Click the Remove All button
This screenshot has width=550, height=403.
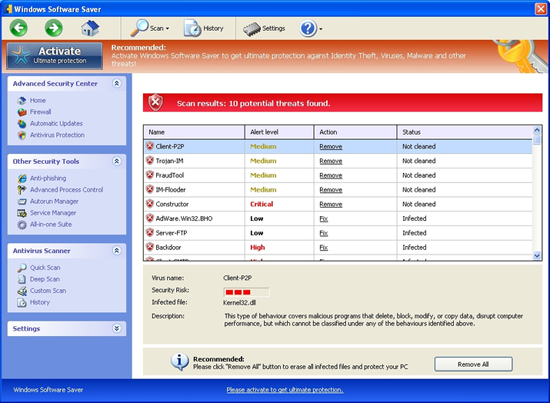[473, 364]
